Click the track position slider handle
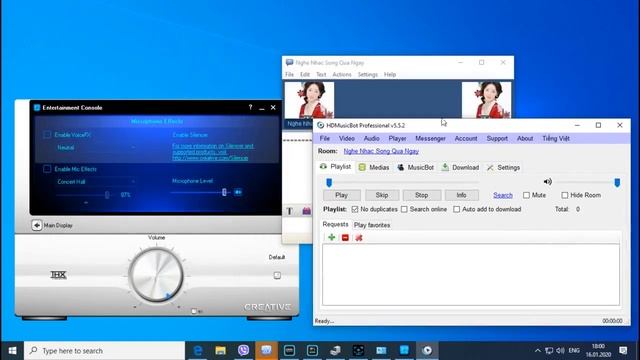640x360 pixels. [329, 182]
